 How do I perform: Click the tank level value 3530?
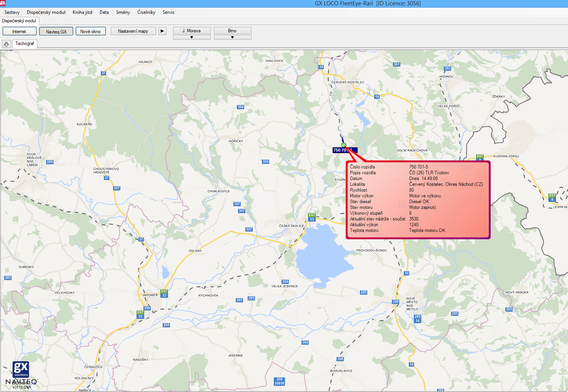[414, 219]
